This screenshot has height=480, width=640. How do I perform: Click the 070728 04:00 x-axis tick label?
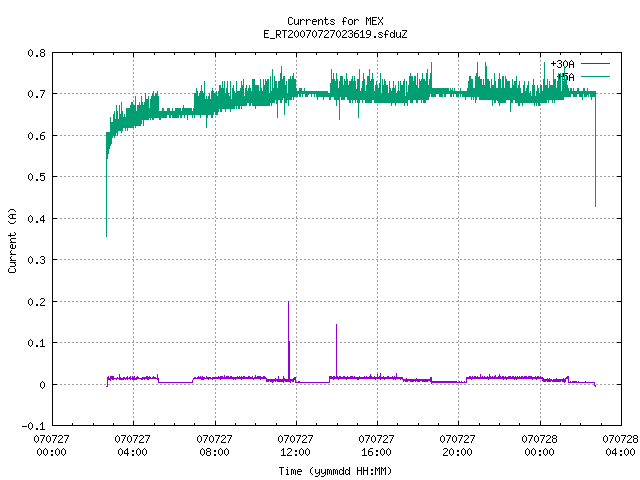pos(620,446)
